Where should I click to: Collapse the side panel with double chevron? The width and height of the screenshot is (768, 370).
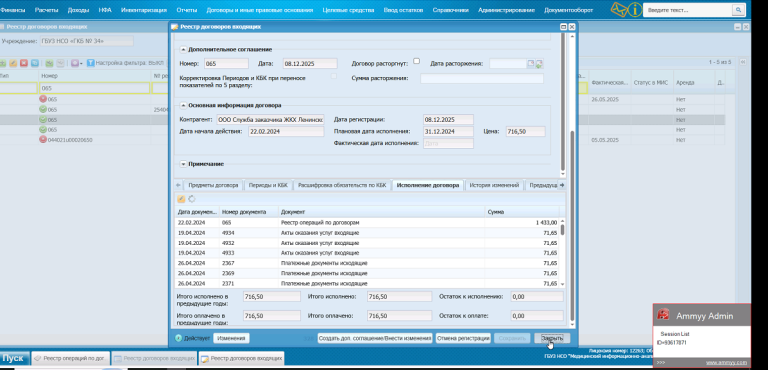(x=743, y=62)
